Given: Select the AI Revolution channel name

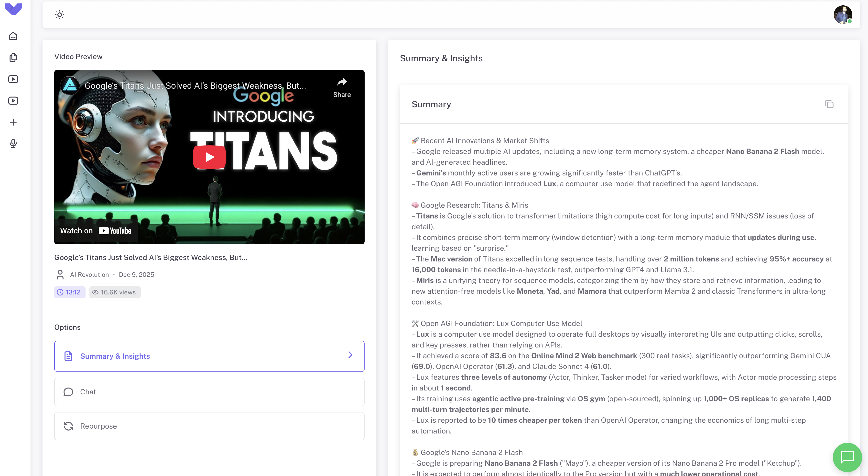Looking at the screenshot, I should pyautogui.click(x=89, y=275).
